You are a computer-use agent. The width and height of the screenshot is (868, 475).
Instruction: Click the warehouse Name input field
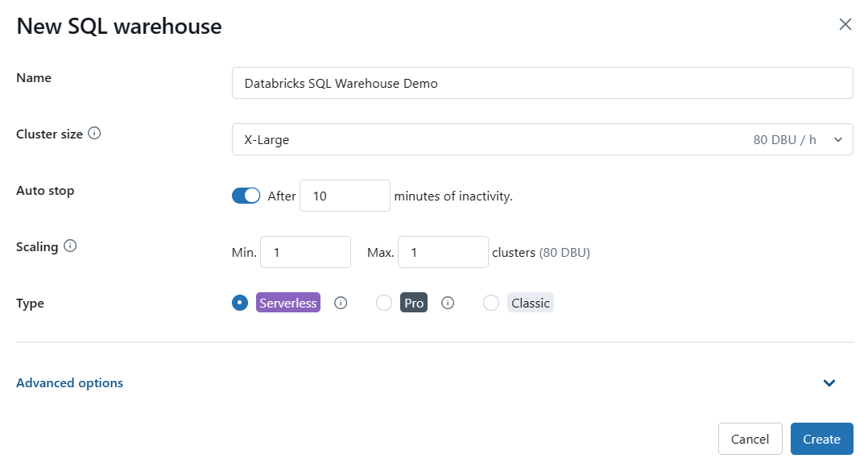542,83
